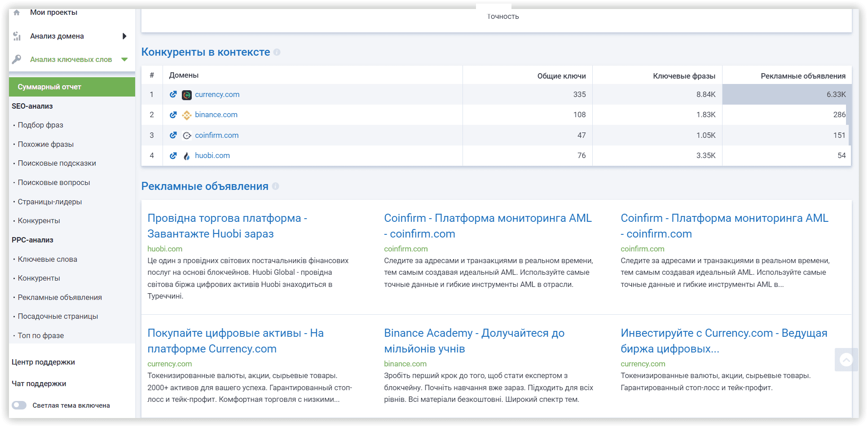Click the 3.35K key phrases value
Viewport: 868px width, 427px height.
click(x=706, y=155)
